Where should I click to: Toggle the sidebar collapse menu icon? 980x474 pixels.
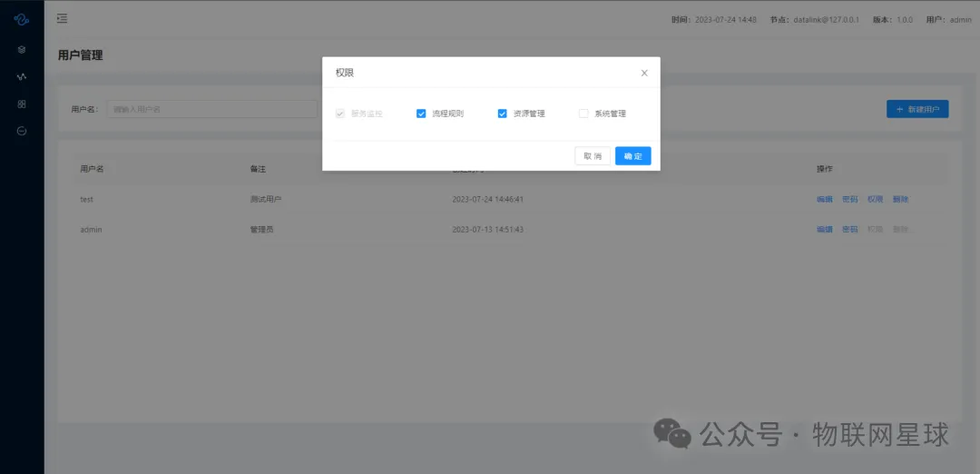(x=62, y=19)
